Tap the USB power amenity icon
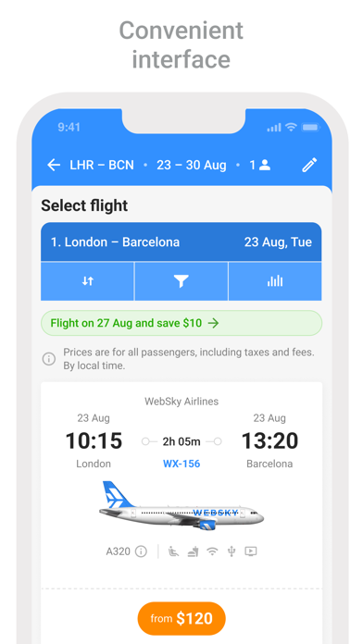 tap(232, 551)
